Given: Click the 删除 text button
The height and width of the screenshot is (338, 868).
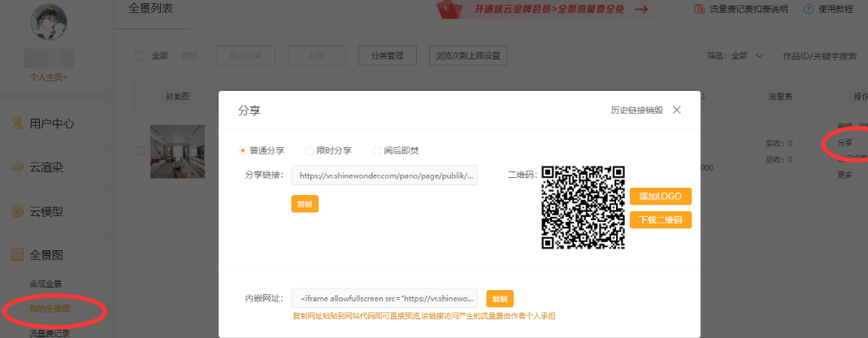Looking at the screenshot, I should coord(189,56).
